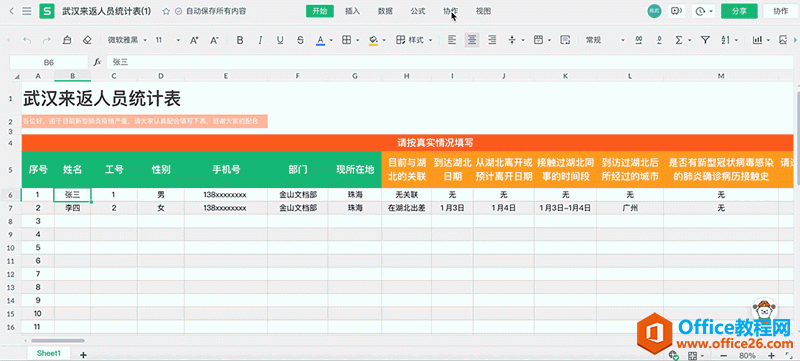Click the green 分享 button
The height and width of the screenshot is (361, 800).
pos(739,11)
